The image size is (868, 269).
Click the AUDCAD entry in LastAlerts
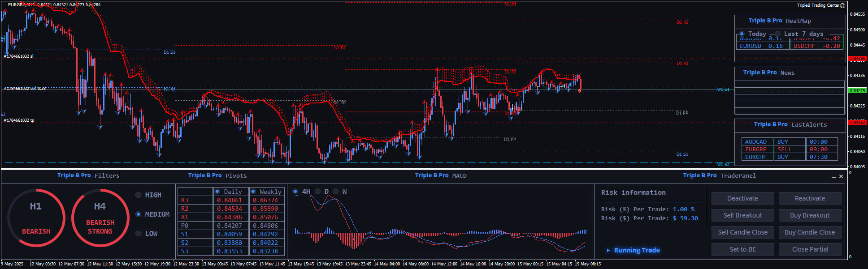[756, 142]
